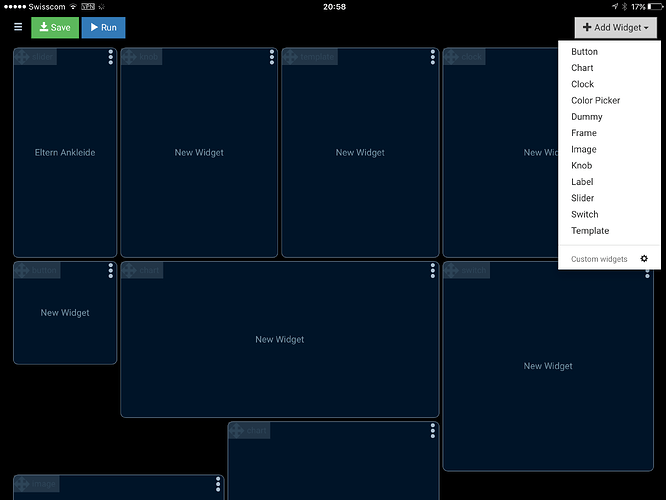Select the switch New Widget tile
This screenshot has width=666, height=500.
pos(548,366)
